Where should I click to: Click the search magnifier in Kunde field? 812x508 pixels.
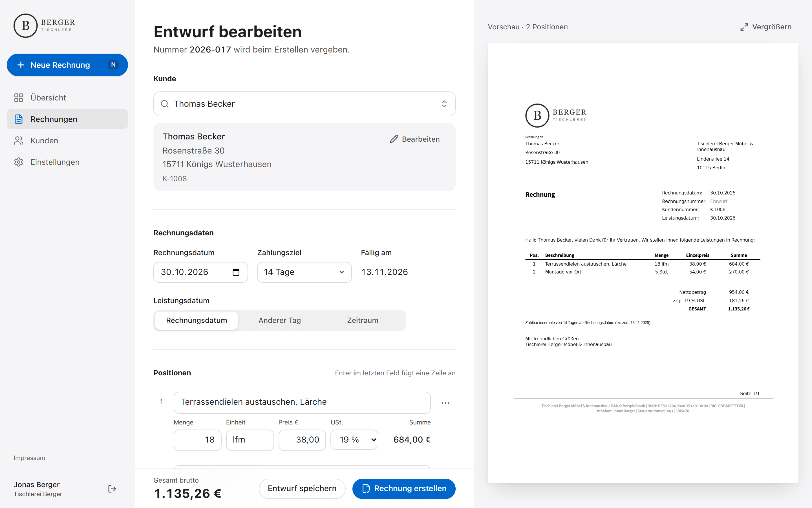click(164, 104)
